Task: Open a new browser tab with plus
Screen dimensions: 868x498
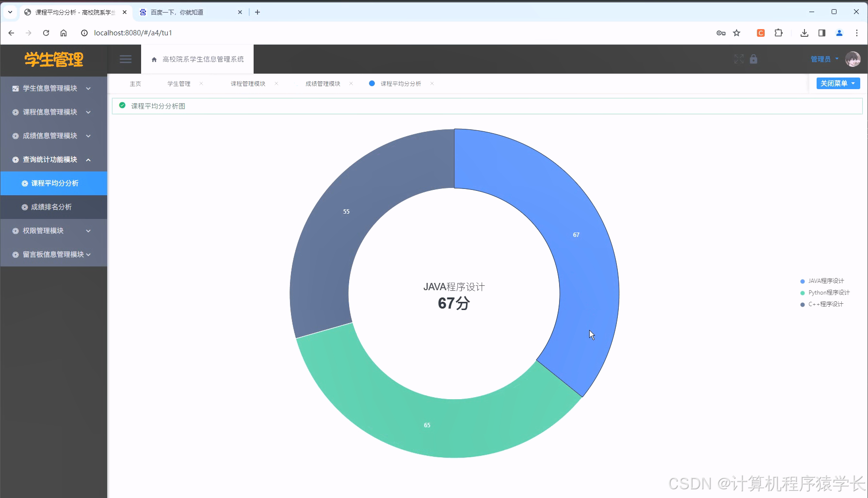Action: click(257, 12)
